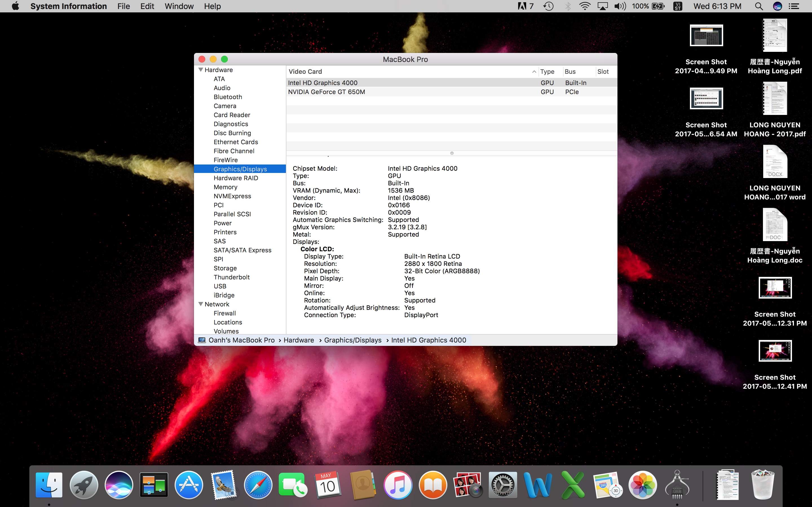Collapse the Hardware section triangle
The width and height of the screenshot is (812, 507).
[x=201, y=70]
